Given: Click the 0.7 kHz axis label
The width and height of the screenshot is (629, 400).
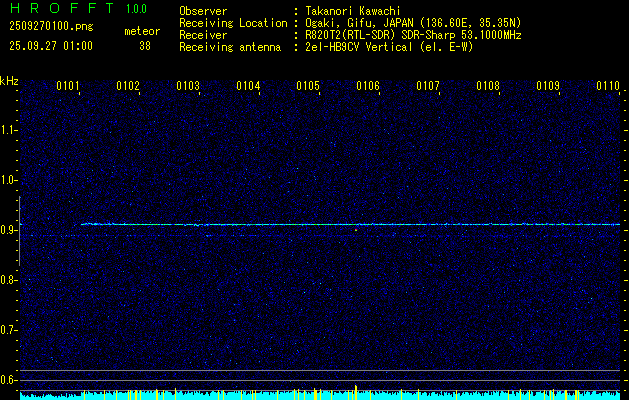Looking at the screenshot, I should (8, 330).
